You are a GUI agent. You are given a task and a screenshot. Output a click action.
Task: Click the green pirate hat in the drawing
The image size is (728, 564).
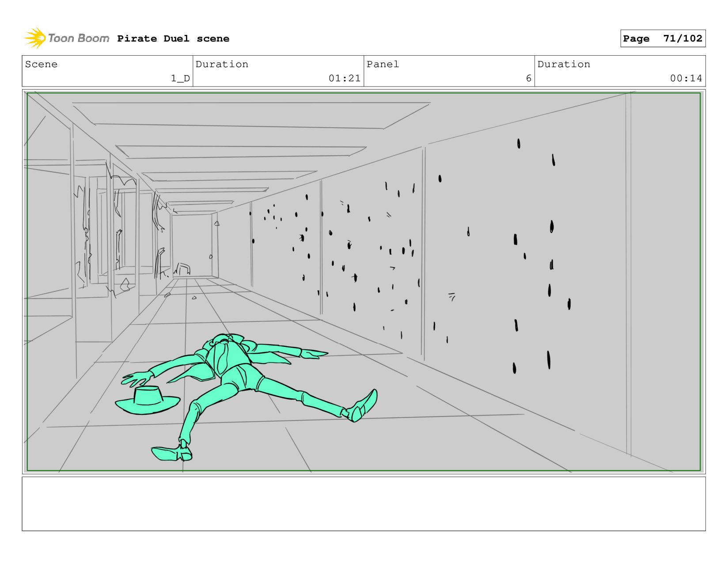point(148,400)
